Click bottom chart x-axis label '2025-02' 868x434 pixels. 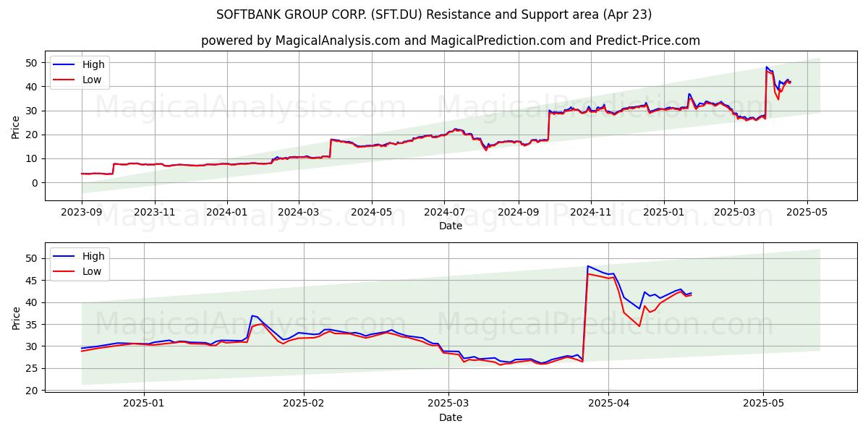[304, 404]
